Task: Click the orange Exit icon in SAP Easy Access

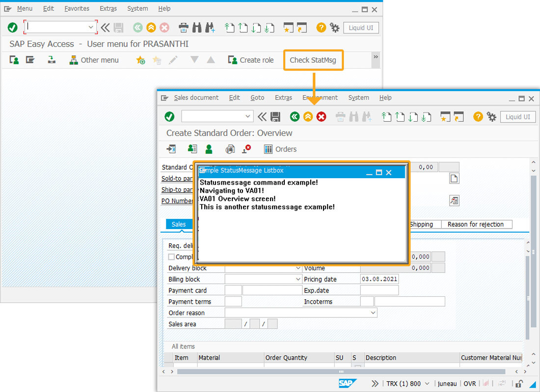Action: click(151, 27)
